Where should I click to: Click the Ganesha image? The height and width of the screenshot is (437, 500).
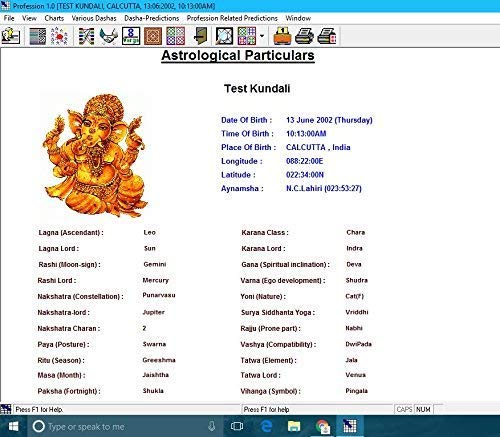95,156
